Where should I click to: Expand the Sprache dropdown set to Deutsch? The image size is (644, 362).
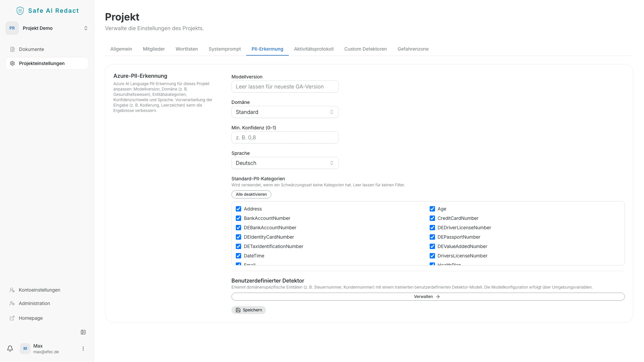point(285,163)
